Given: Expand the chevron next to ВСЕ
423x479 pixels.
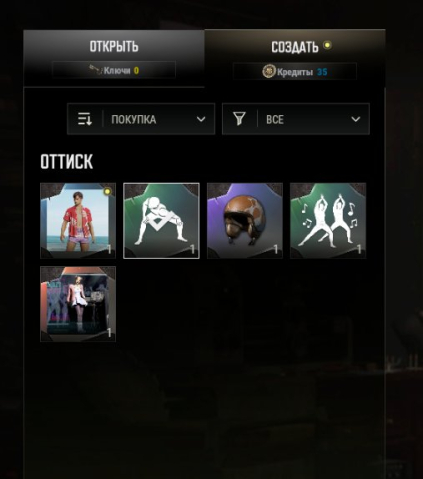Looking at the screenshot, I should click(356, 119).
